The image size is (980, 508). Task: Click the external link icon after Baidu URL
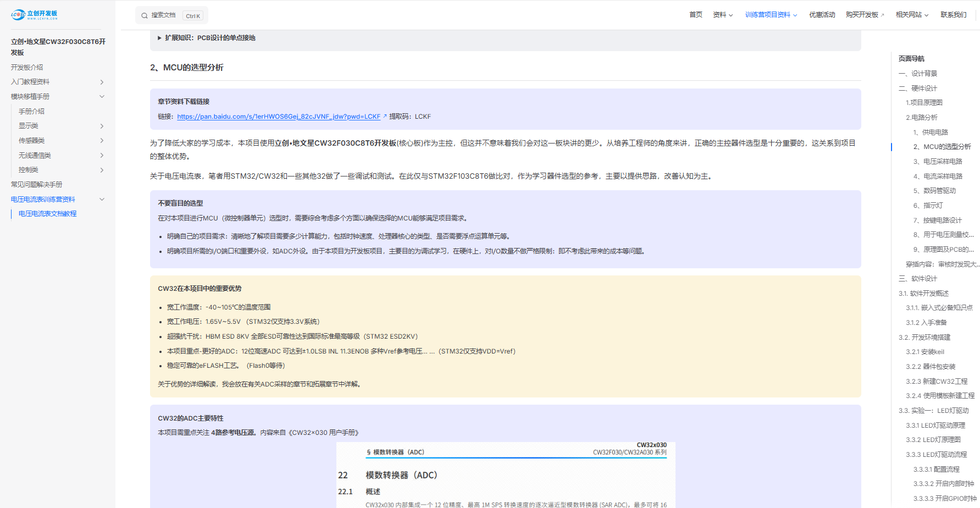[385, 116]
